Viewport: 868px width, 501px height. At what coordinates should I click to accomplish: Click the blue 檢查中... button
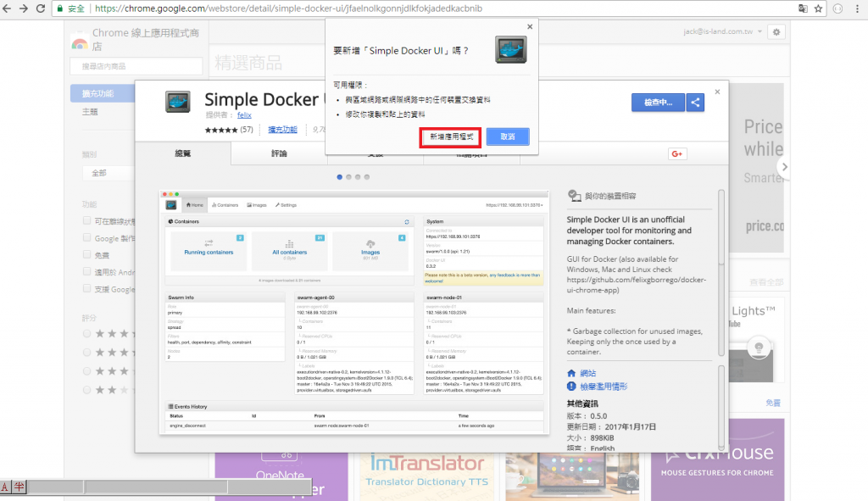point(658,103)
